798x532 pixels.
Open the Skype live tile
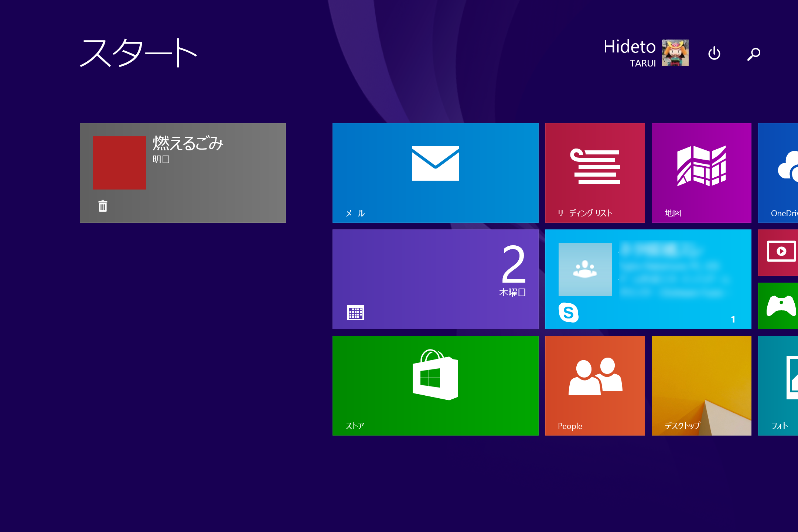coord(648,279)
